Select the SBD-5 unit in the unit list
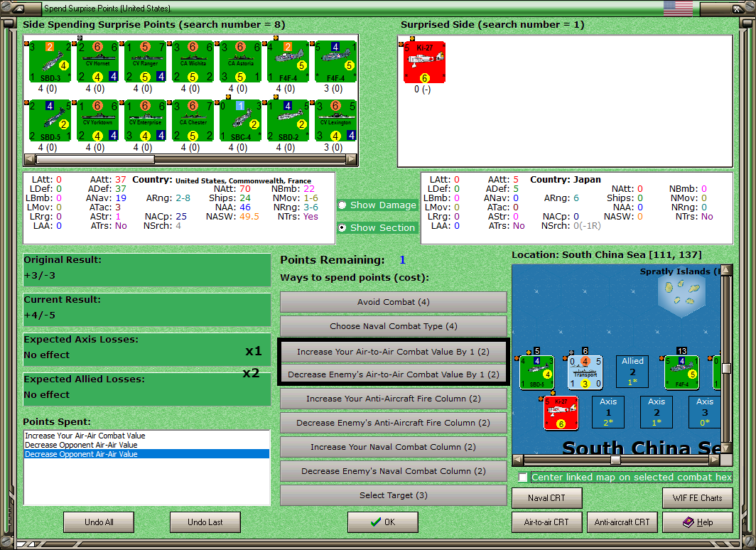 point(50,121)
